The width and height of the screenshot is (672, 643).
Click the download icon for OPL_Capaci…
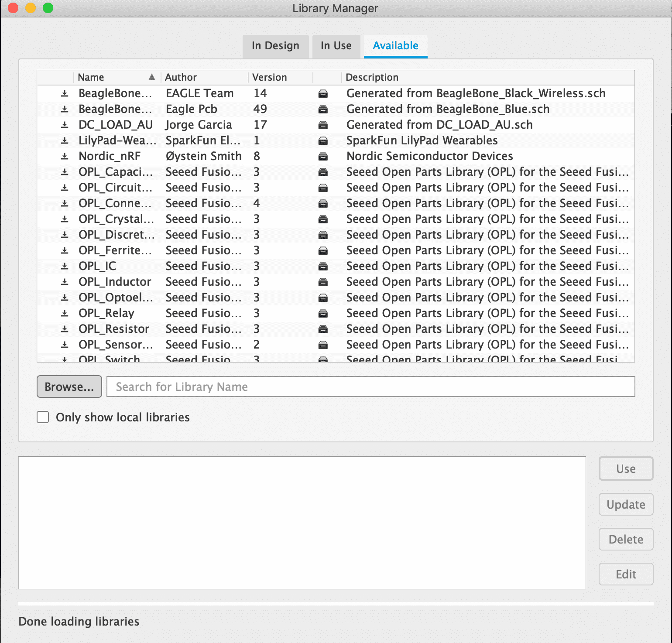(x=65, y=172)
